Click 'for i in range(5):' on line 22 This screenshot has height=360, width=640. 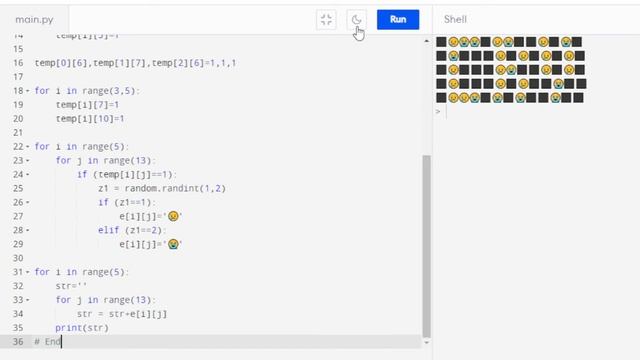(x=82, y=147)
